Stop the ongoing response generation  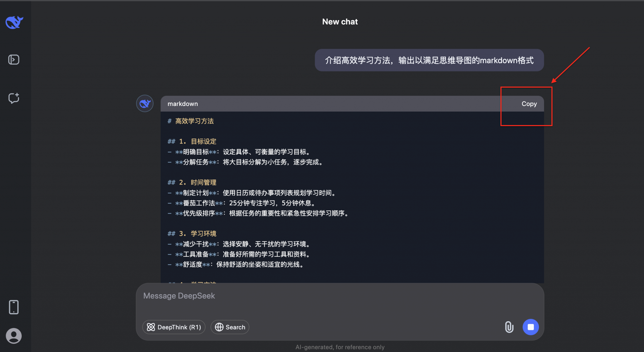tap(530, 327)
